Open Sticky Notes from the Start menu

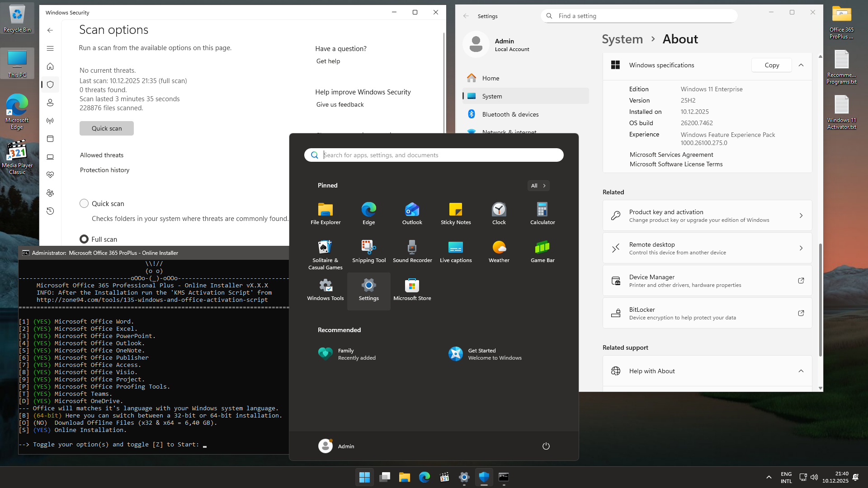click(x=455, y=213)
